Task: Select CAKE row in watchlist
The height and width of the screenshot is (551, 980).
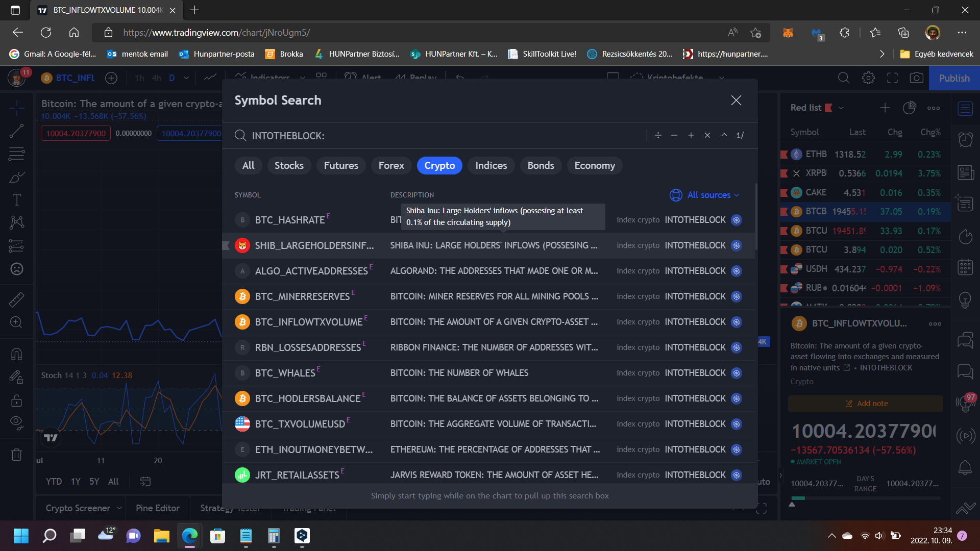Action: (865, 192)
